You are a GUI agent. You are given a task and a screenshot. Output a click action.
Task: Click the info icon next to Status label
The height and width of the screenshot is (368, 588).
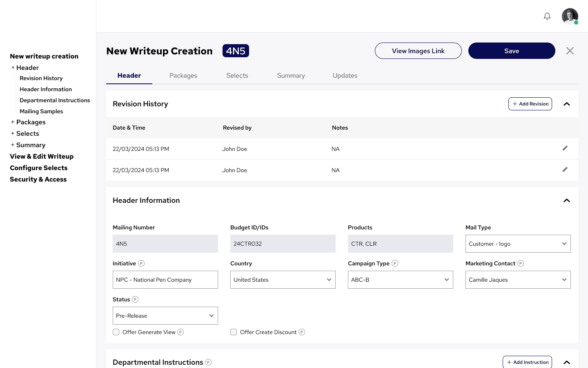coord(135,299)
